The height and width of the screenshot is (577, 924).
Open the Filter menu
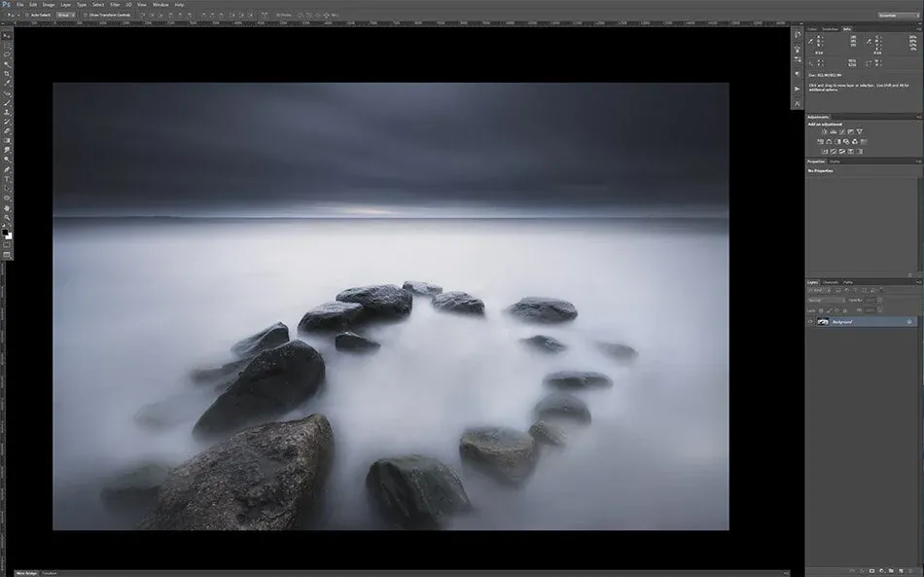115,5
